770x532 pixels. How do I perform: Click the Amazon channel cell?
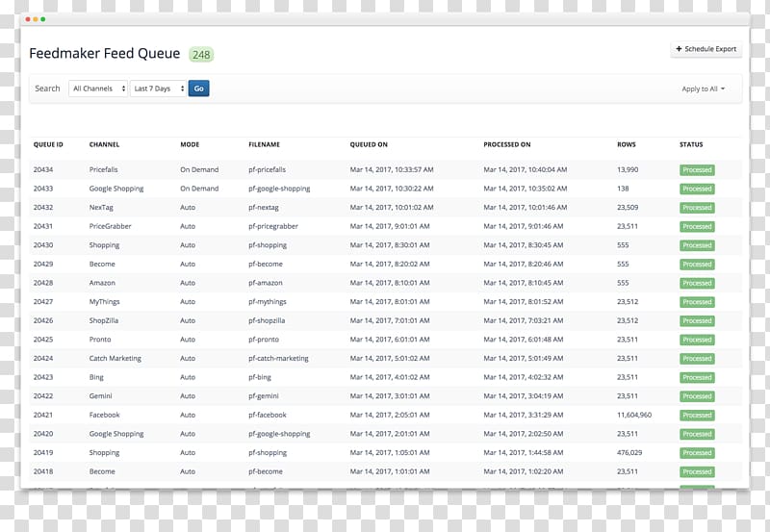[102, 283]
